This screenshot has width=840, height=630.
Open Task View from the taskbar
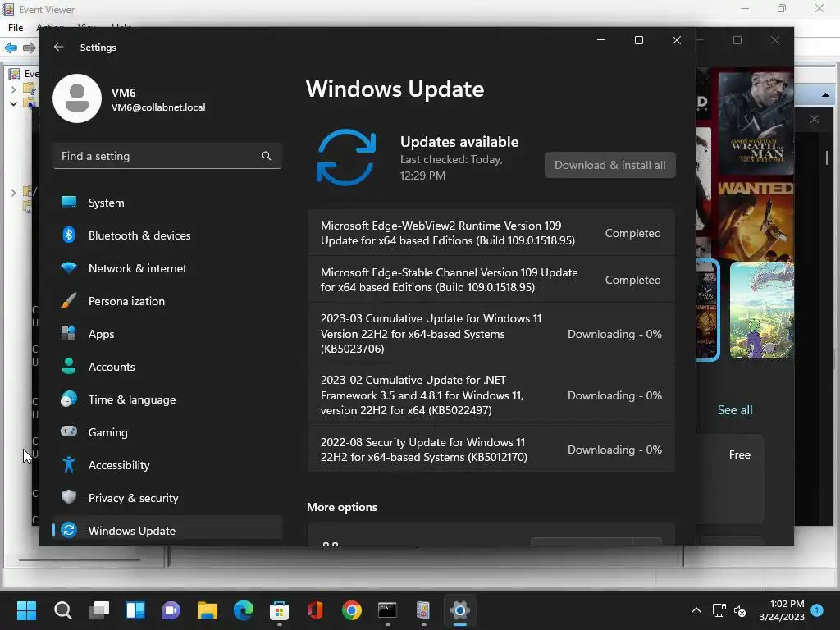[99, 610]
